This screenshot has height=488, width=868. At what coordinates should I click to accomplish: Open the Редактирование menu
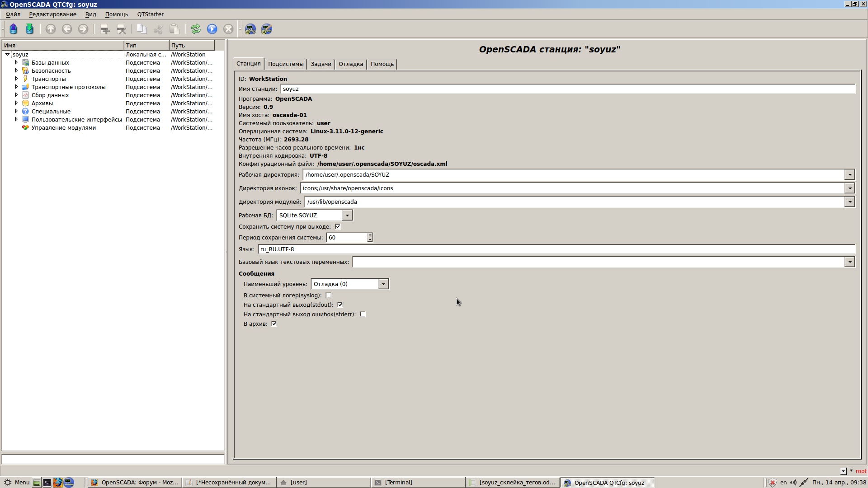[x=52, y=14]
